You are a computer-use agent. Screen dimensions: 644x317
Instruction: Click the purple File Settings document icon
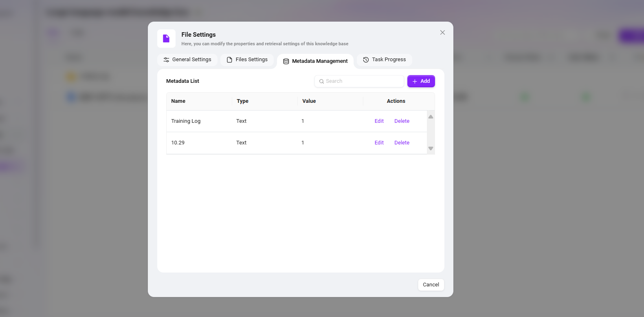pos(166,39)
